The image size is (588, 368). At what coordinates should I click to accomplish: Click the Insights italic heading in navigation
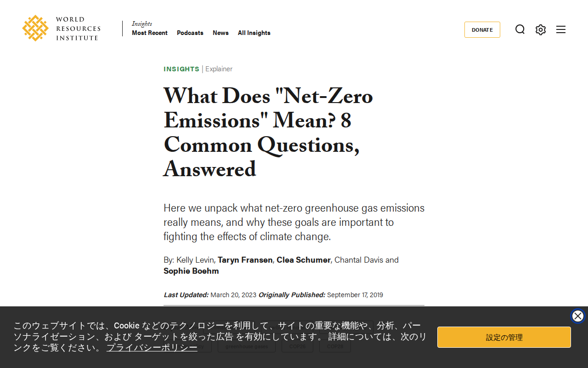click(x=142, y=24)
